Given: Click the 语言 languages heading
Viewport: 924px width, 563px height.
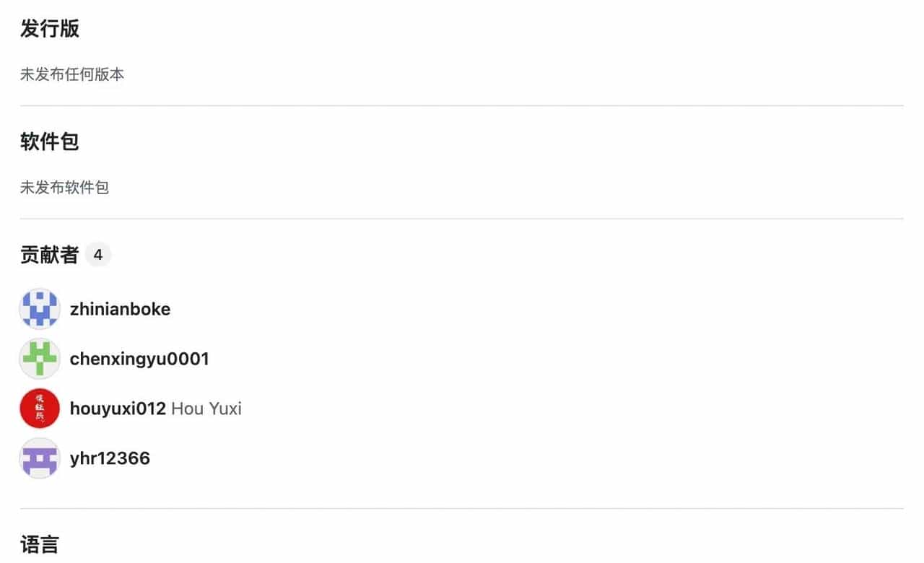Looking at the screenshot, I should coord(40,544).
